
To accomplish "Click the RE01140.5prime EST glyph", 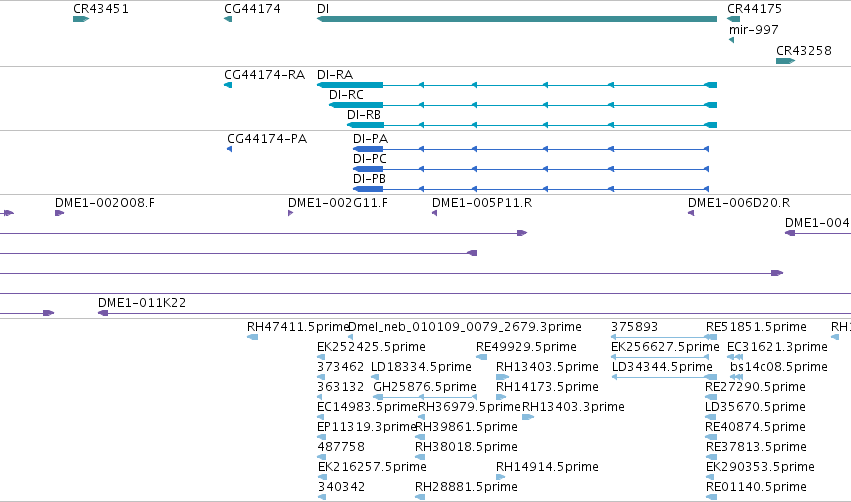I will (x=711, y=497).
